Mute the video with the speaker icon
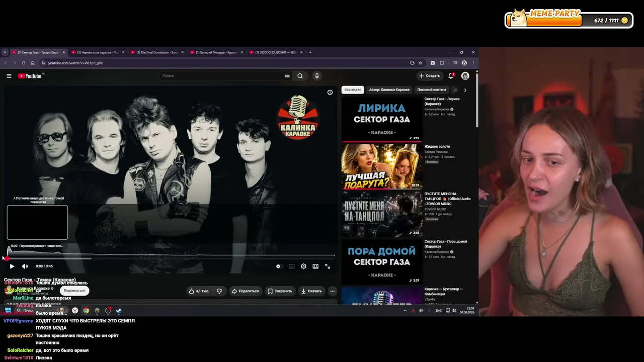The image size is (644, 362). (x=25, y=266)
